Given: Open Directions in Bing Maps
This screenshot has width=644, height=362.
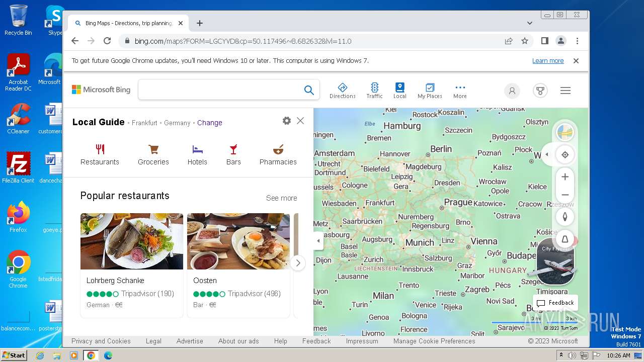Looking at the screenshot, I should coord(342,90).
